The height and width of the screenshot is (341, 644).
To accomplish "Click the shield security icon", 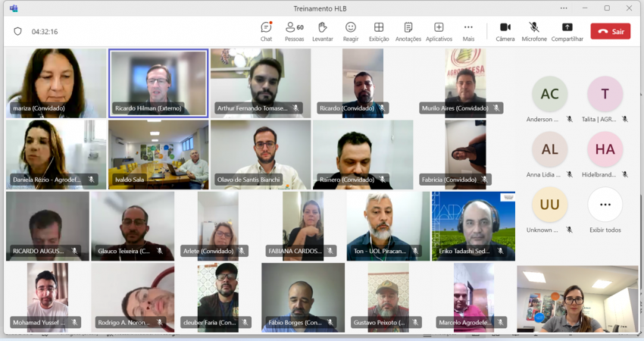I will pos(17,31).
